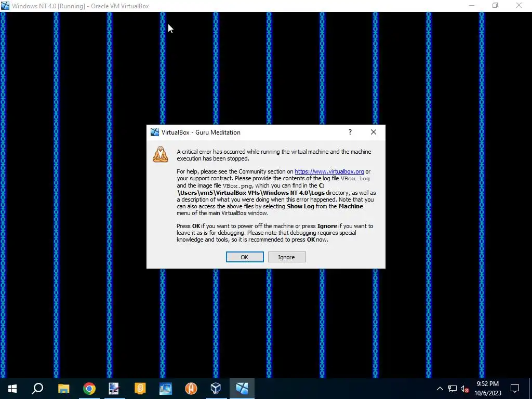Click the VirtualBox icon in dialog title bar
Image resolution: width=532 pixels, height=399 pixels.
[x=155, y=132]
